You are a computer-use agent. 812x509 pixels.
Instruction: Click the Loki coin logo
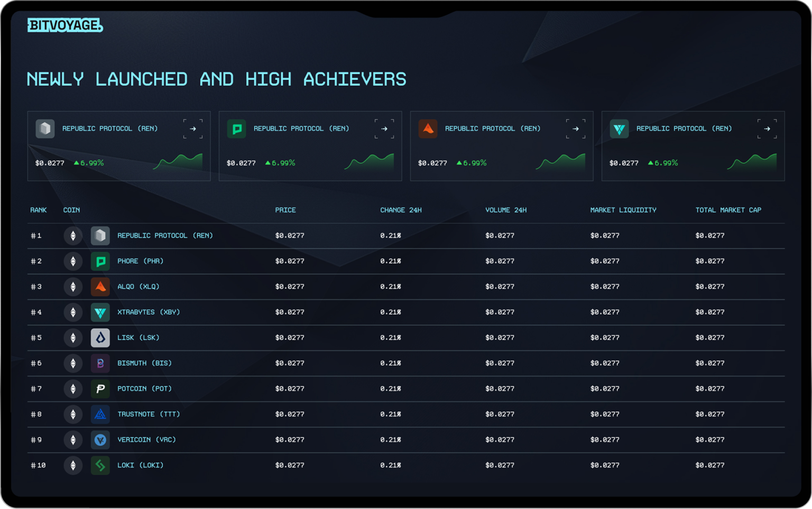tap(100, 466)
